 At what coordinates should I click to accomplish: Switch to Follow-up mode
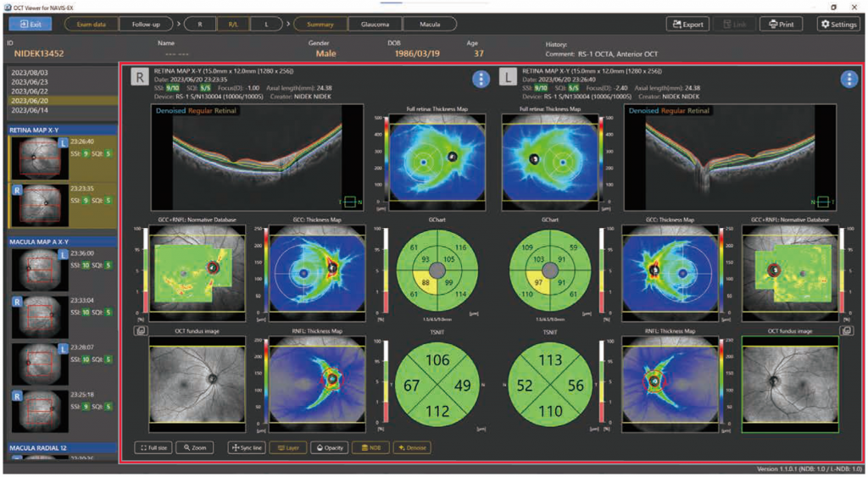[146, 25]
